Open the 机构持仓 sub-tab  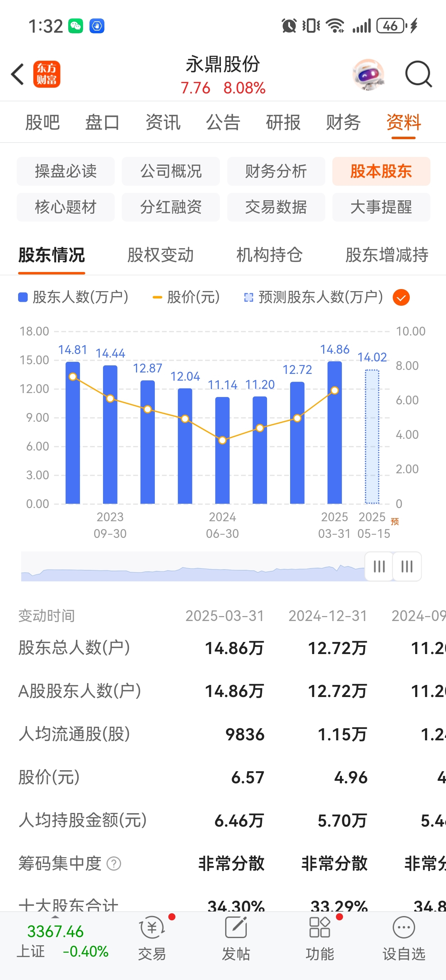coord(270,255)
